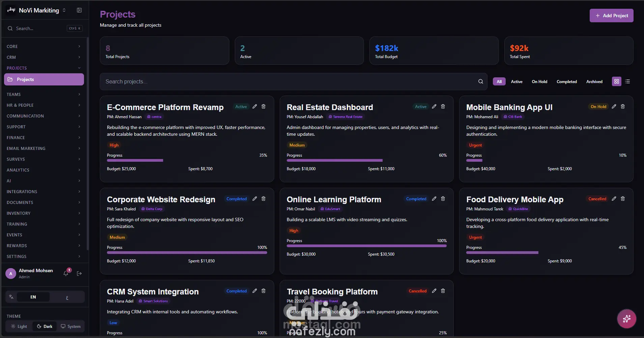Filter projects by Archived

(x=594, y=81)
